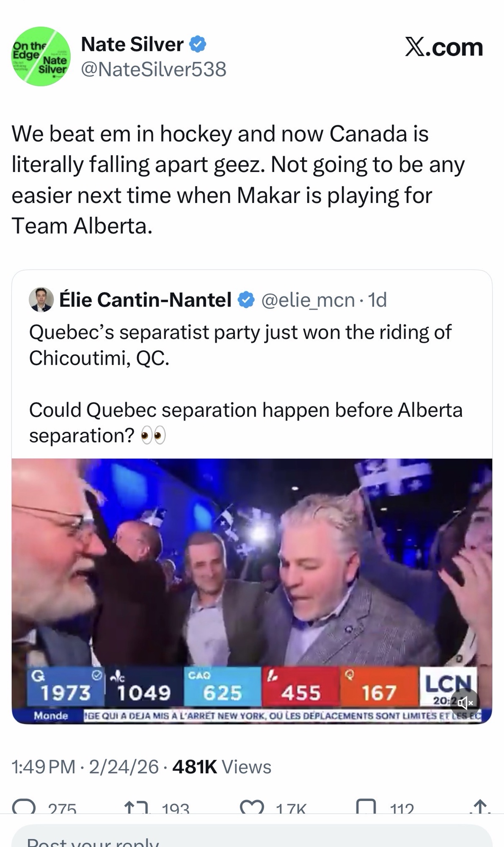
Task: Click the 1:49 PM · 2/24/26 timestamp
Action: [85, 767]
